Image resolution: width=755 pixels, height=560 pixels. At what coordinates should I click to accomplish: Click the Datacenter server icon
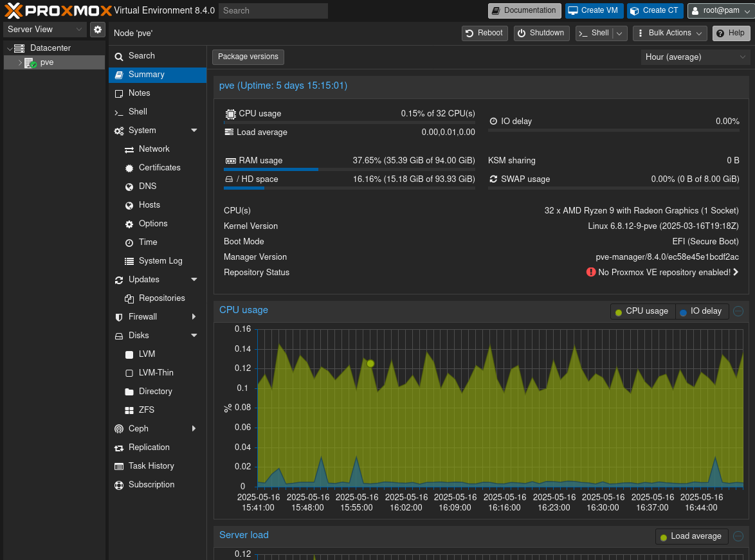tap(19, 48)
